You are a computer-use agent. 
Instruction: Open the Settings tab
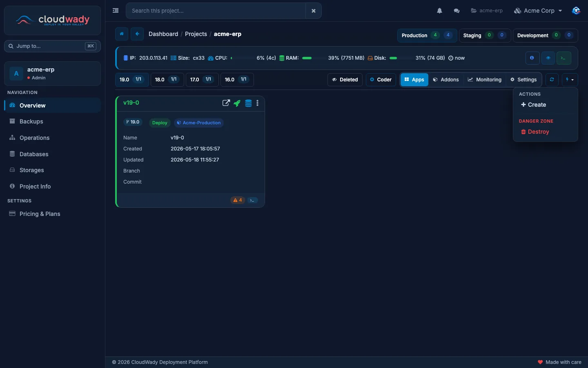pos(523,80)
